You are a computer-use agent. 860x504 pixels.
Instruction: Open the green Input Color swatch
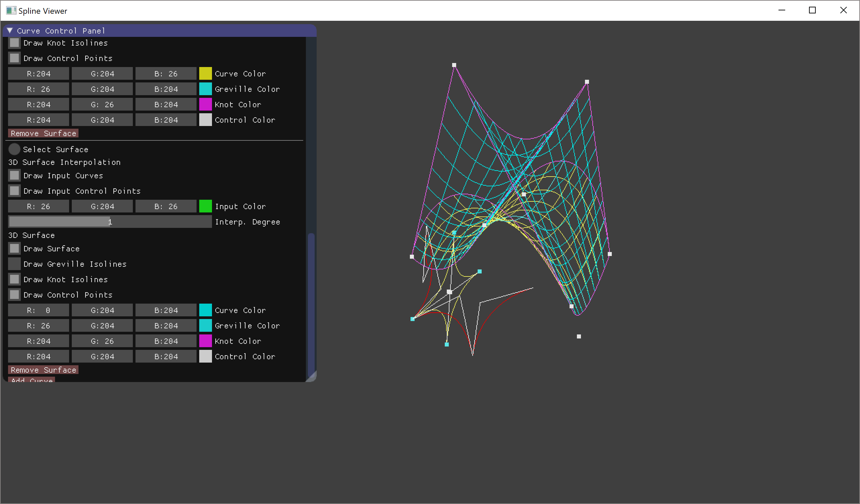point(206,206)
